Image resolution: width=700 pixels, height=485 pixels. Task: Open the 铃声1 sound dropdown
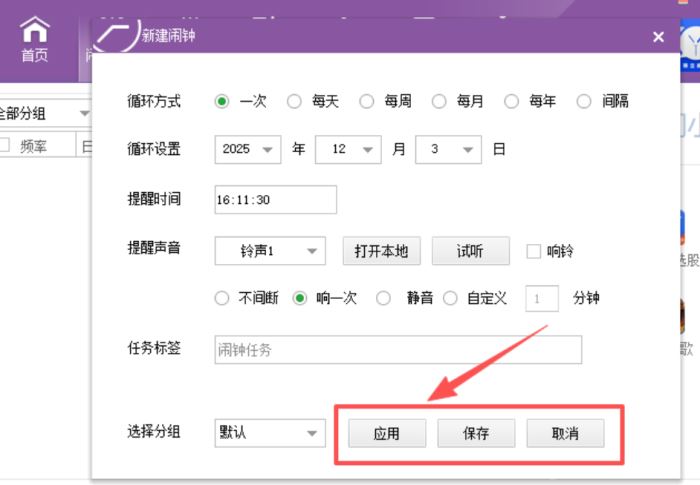(270, 251)
